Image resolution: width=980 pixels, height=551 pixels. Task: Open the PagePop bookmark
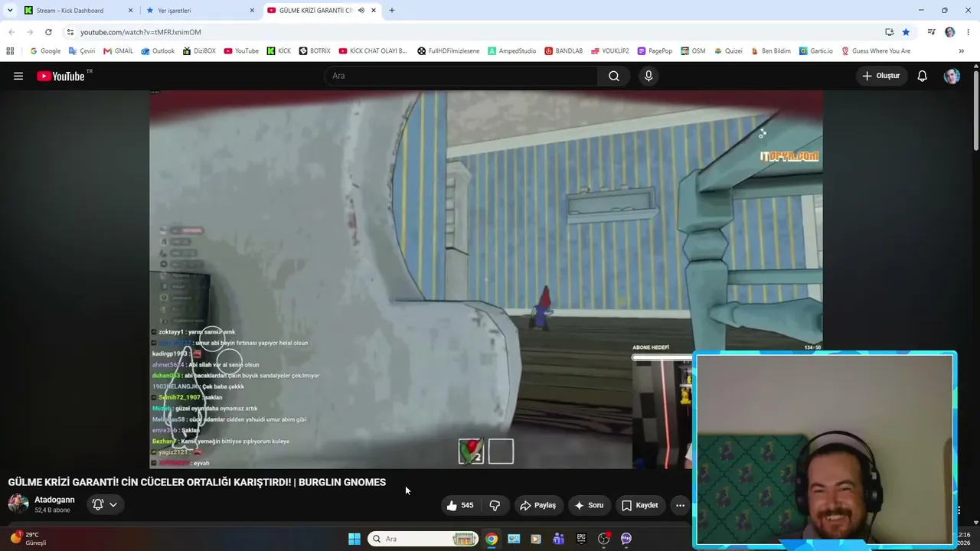[655, 51]
